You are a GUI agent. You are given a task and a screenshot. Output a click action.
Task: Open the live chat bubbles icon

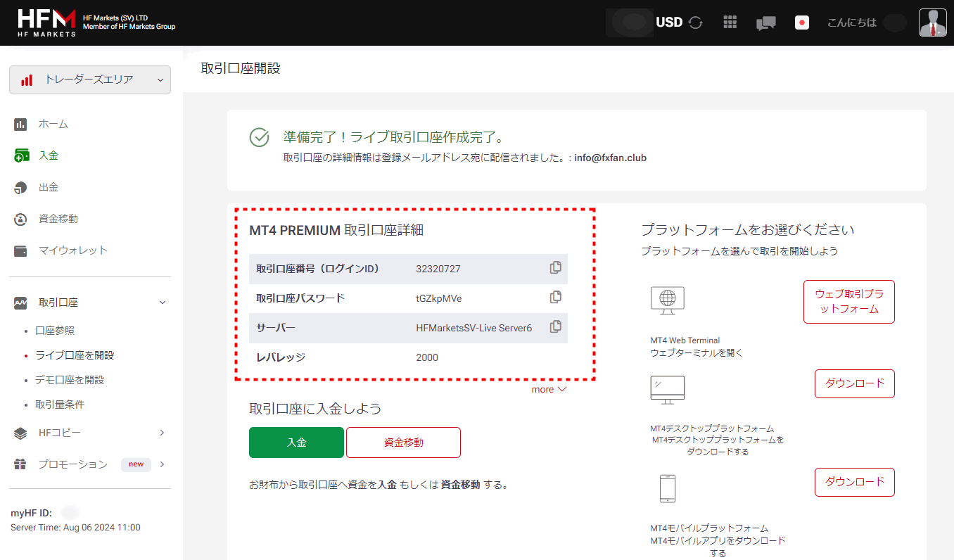[765, 23]
